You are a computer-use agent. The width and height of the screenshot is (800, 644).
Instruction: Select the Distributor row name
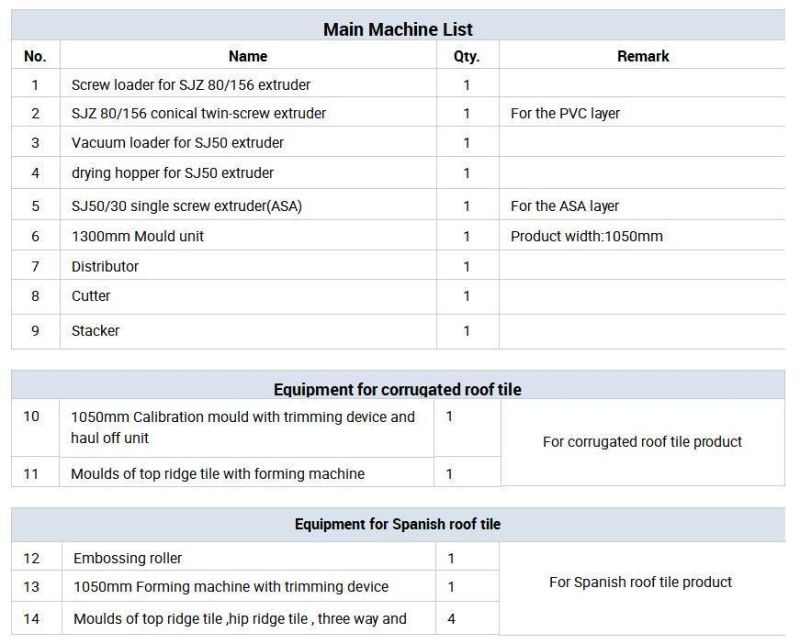[105, 266]
